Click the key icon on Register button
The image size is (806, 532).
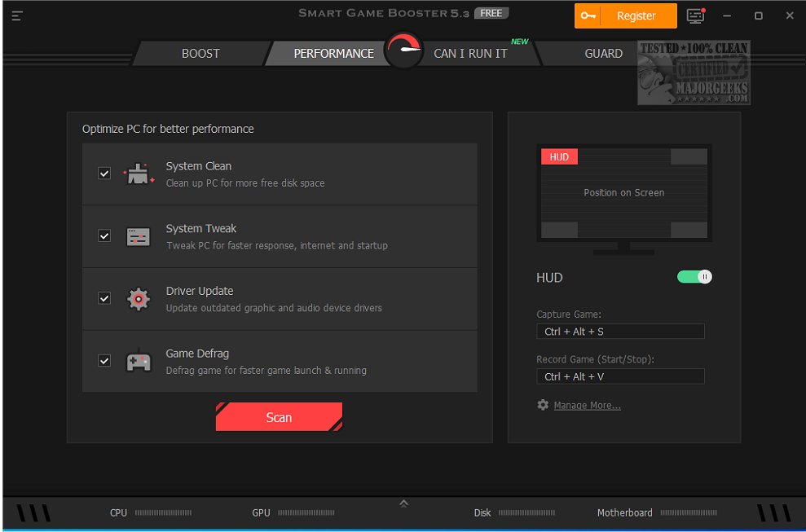(x=588, y=16)
